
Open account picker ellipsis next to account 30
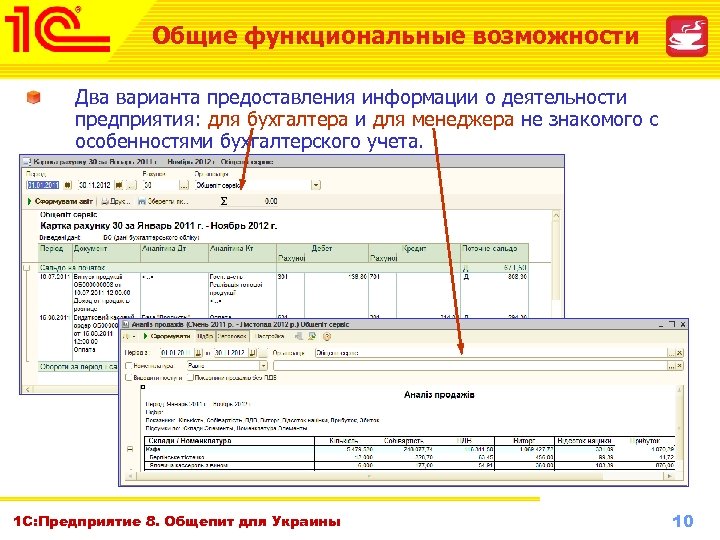pos(184,185)
